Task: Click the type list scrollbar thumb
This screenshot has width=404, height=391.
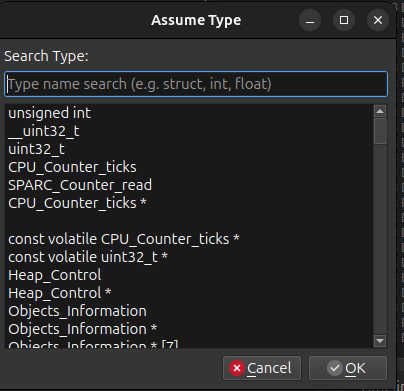Action: click(x=380, y=131)
